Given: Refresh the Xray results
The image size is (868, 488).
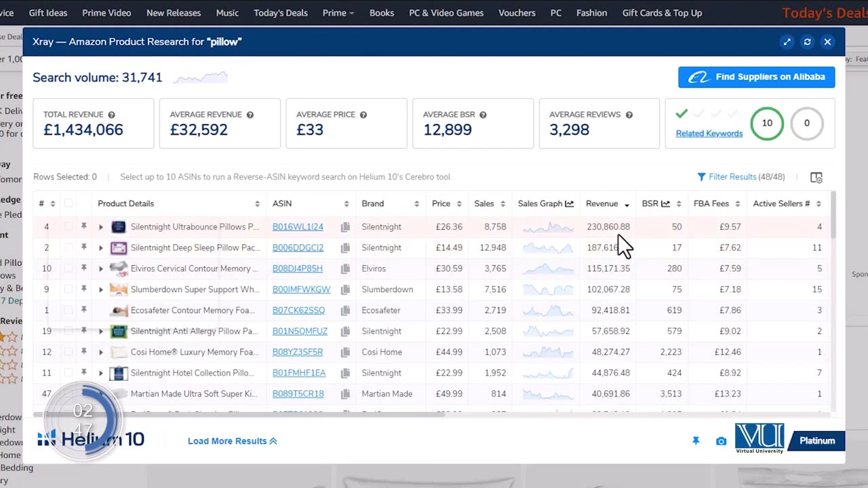Looking at the screenshot, I should (x=807, y=42).
